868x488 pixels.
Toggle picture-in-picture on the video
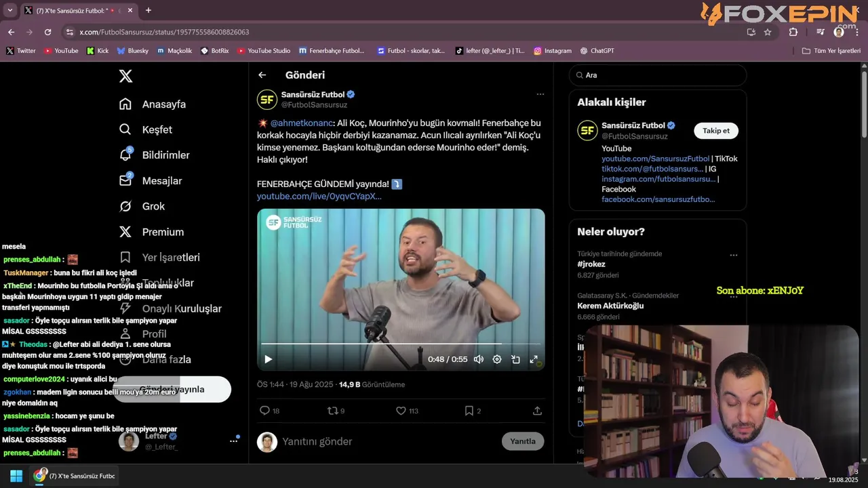tap(515, 359)
